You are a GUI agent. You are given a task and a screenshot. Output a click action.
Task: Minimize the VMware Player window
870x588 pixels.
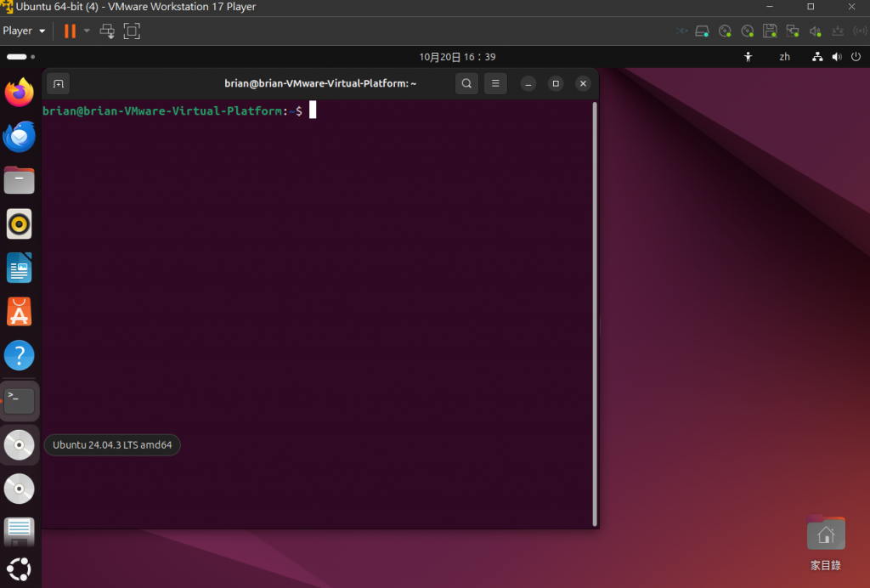click(x=770, y=7)
